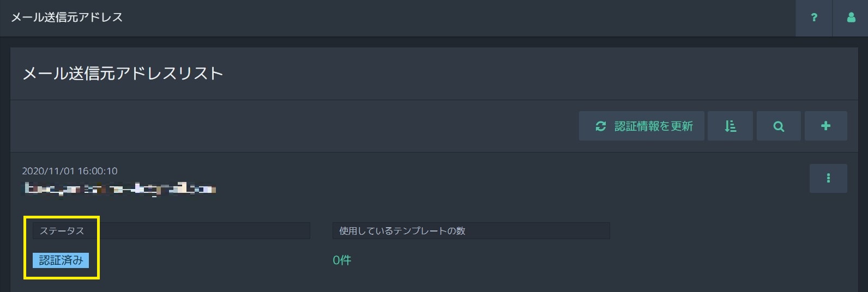868x292 pixels.
Task: Click the refresh arrows icon
Action: coord(601,126)
